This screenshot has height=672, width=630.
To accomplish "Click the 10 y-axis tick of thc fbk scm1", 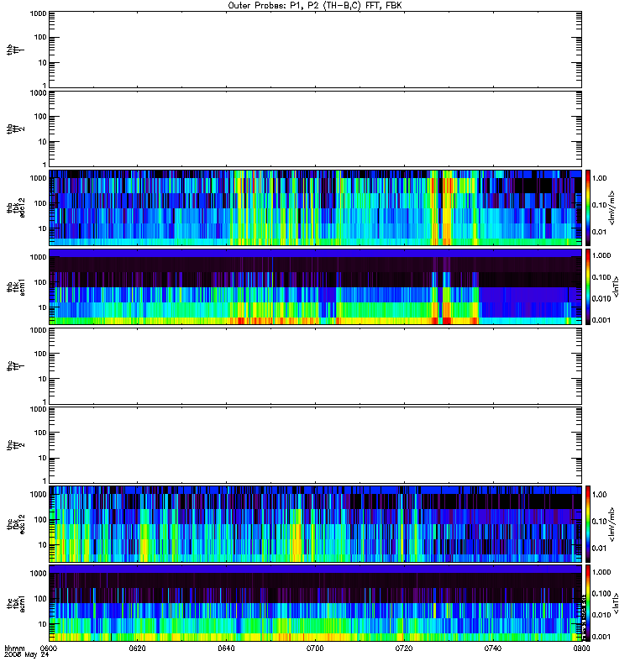I will tap(43, 624).
